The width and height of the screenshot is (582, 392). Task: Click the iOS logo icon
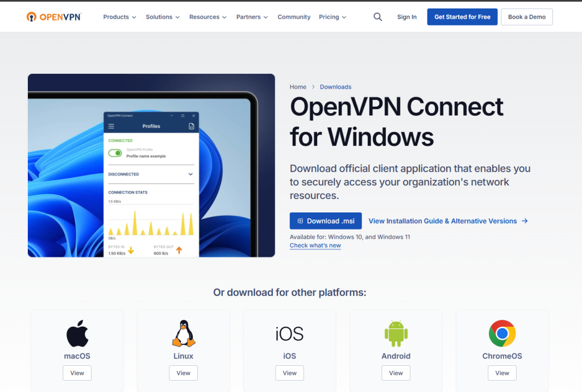point(289,333)
